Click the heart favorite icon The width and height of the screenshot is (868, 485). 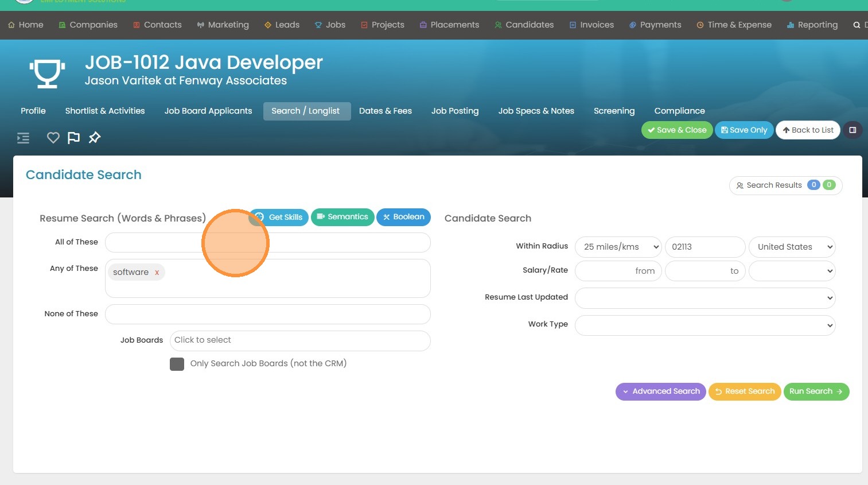coord(53,138)
